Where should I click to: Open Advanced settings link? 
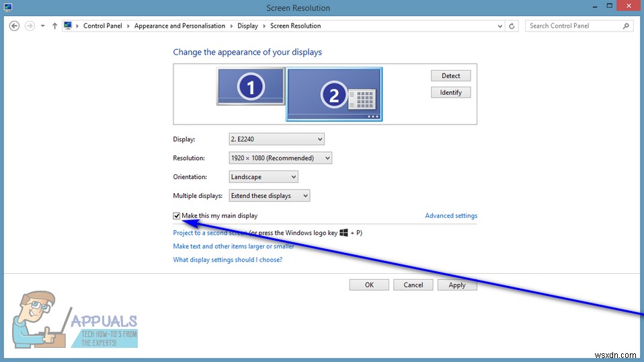(451, 215)
